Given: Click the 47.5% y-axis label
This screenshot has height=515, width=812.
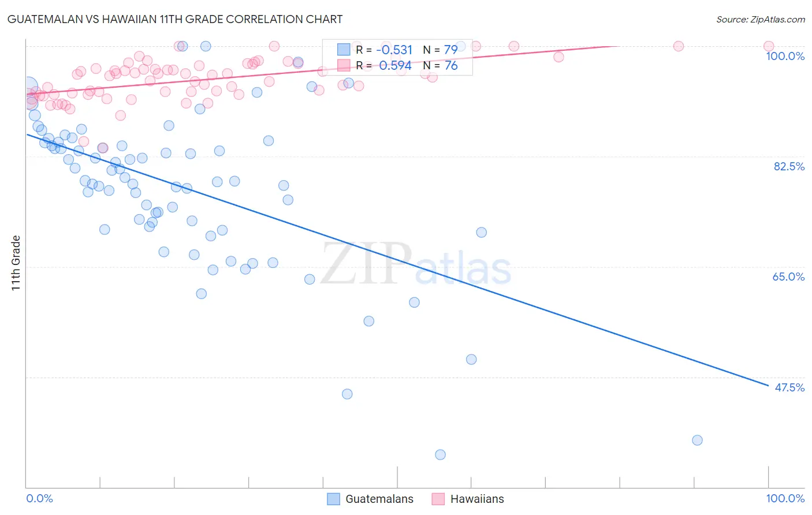Looking at the screenshot, I should click(789, 387).
